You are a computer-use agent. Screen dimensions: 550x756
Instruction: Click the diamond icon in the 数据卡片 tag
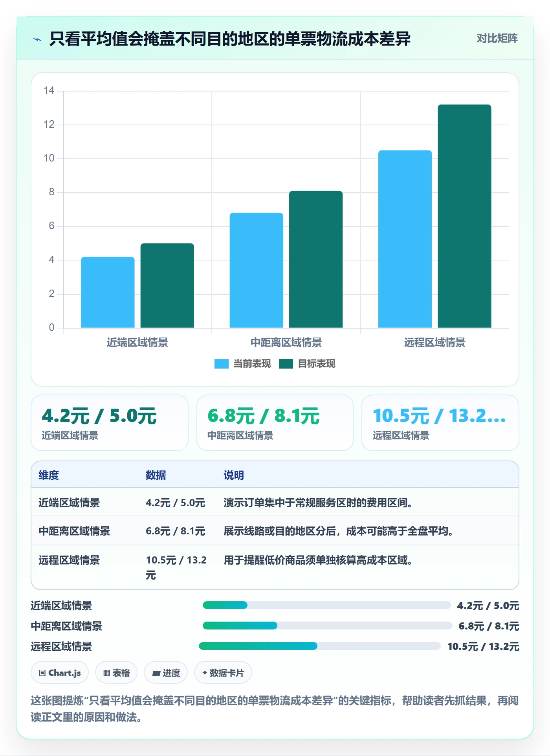pyautogui.click(x=205, y=673)
